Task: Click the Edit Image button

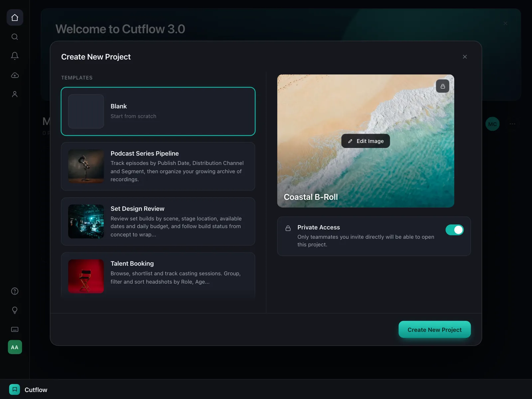Action: [366, 141]
